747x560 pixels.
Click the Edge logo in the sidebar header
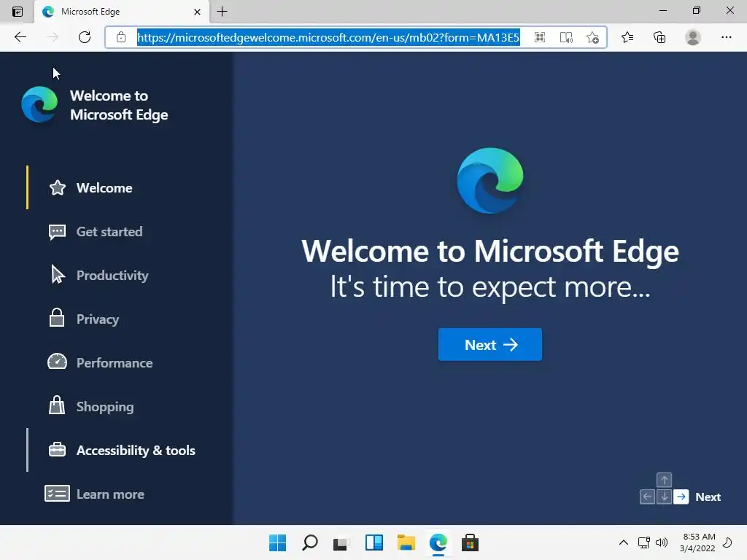(x=39, y=104)
